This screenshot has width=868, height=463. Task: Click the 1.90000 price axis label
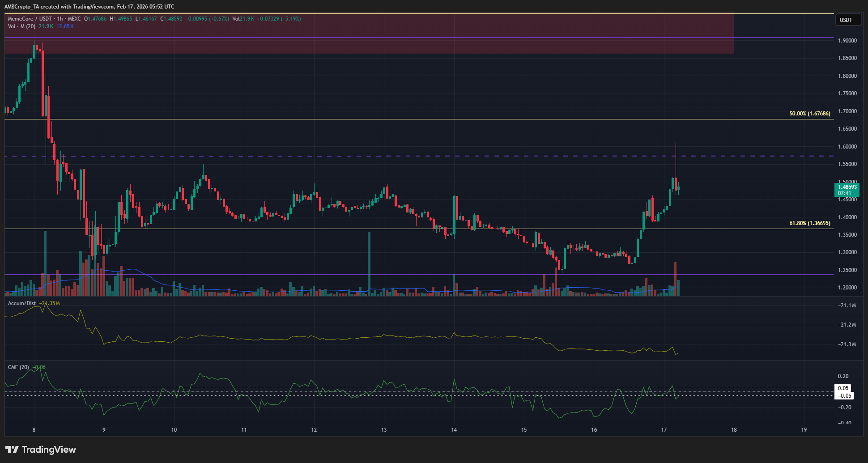(x=847, y=41)
